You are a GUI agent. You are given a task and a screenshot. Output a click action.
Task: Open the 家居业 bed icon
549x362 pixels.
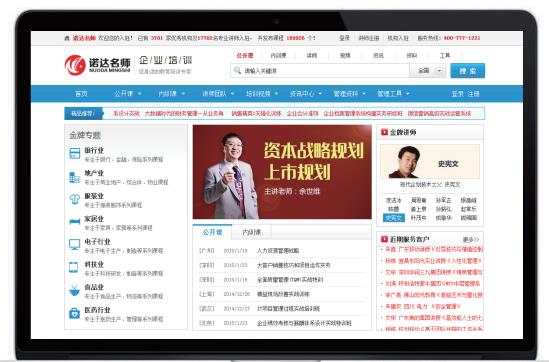(75, 222)
